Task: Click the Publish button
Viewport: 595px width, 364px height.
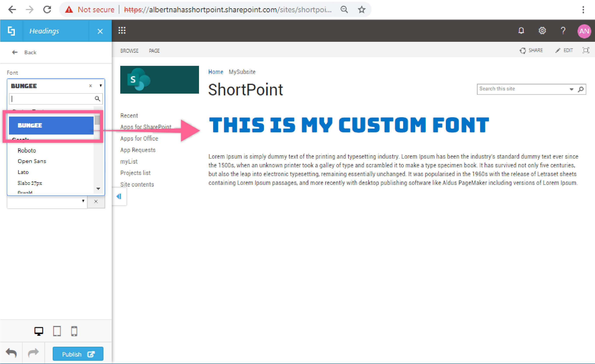Action: (78, 354)
